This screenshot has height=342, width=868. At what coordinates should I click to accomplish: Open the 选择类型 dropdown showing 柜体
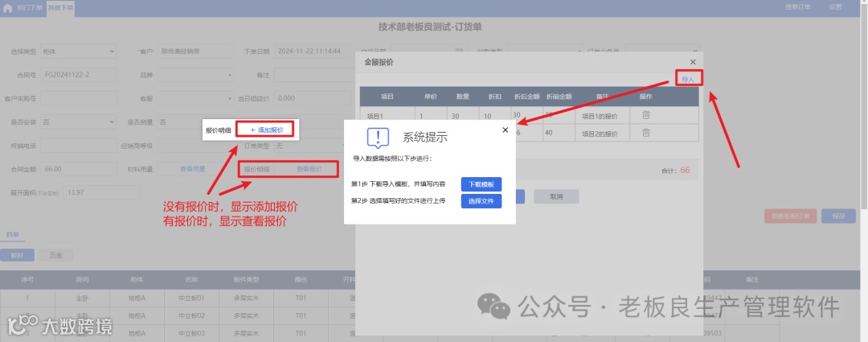(x=79, y=51)
